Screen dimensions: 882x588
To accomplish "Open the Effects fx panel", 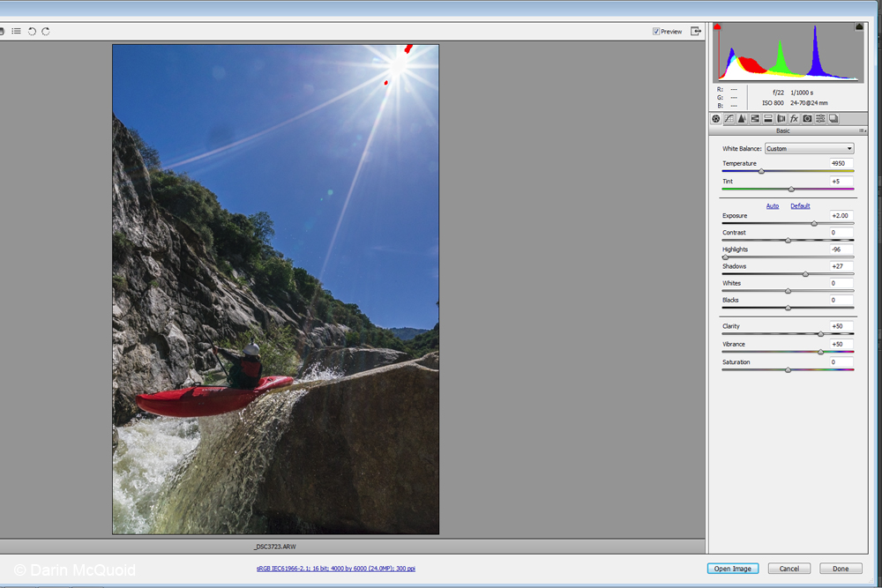I will [x=794, y=118].
